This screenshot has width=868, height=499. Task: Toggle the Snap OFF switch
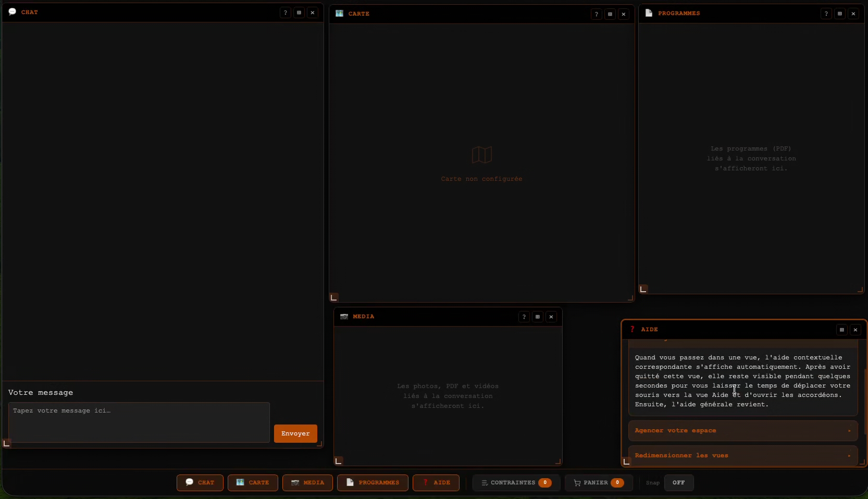pyautogui.click(x=679, y=483)
